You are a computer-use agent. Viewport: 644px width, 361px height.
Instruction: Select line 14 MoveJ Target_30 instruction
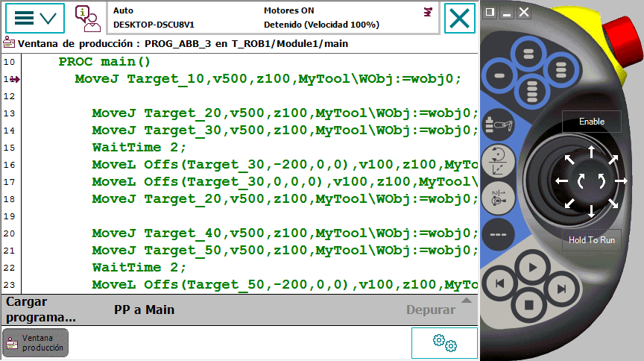285,131
